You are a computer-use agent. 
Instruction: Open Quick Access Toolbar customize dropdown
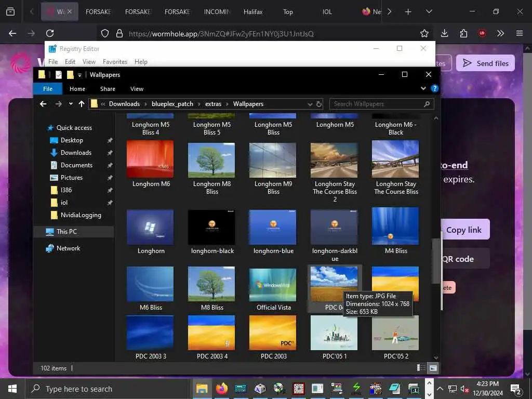pyautogui.click(x=79, y=75)
